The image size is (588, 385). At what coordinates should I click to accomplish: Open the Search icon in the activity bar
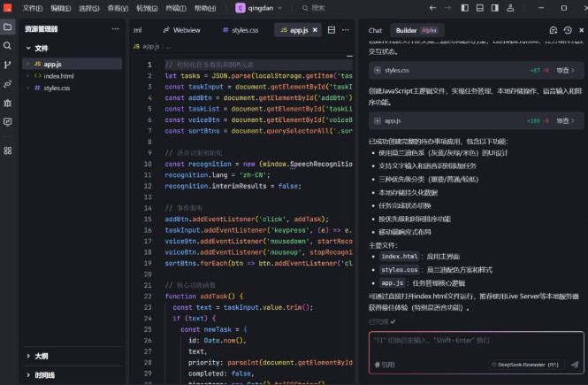pyautogui.click(x=7, y=46)
